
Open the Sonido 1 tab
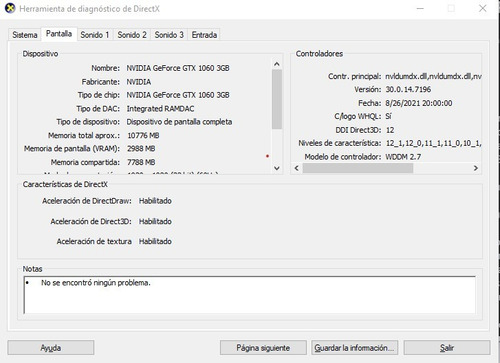95,35
